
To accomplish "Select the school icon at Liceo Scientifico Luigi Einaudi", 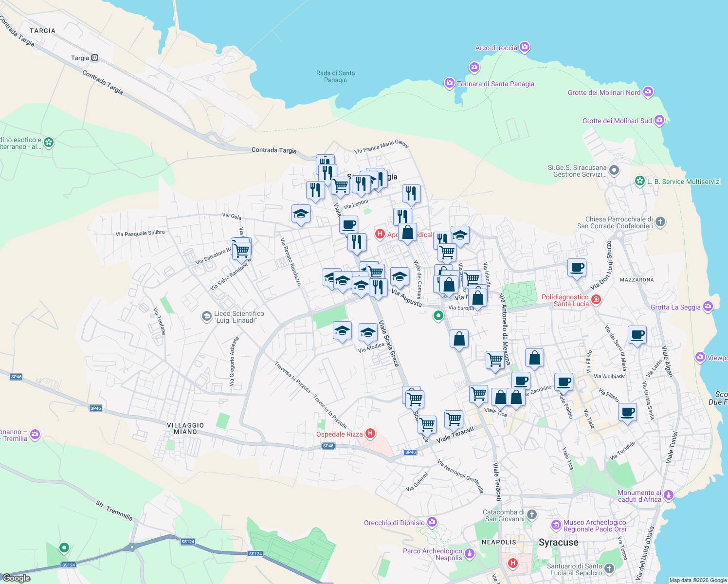I will tap(207, 316).
